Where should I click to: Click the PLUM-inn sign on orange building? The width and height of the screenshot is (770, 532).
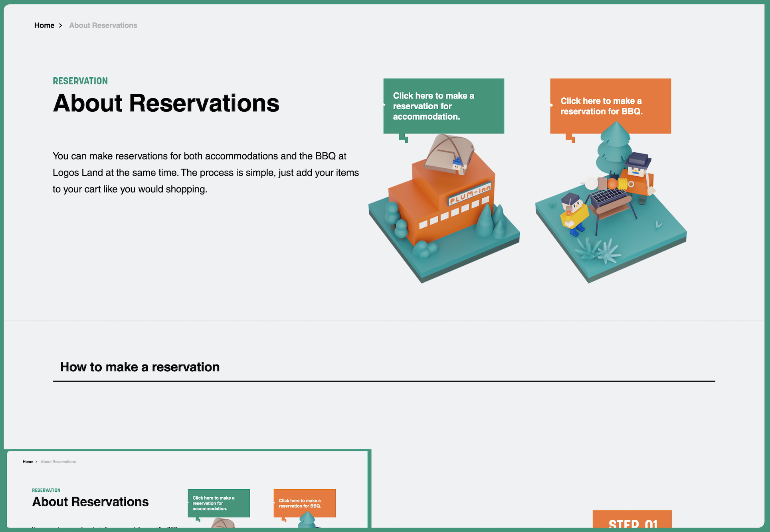[x=469, y=194]
